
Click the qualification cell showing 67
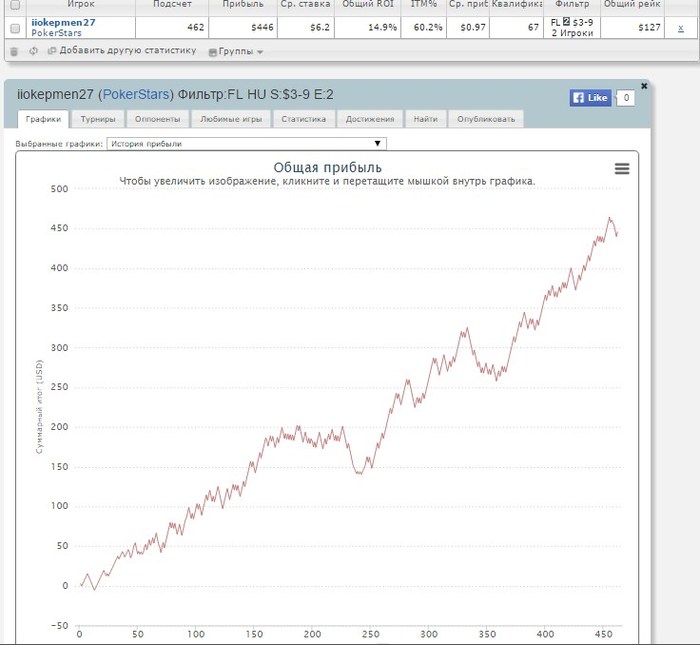click(517, 28)
